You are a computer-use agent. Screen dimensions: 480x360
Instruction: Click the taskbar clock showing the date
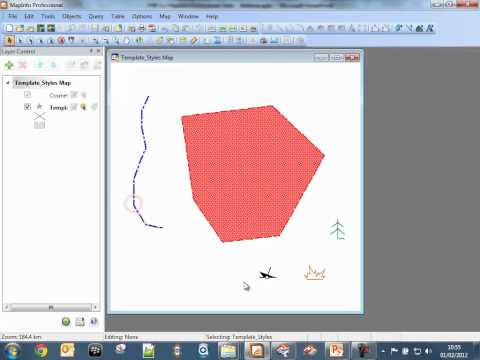[453, 351]
